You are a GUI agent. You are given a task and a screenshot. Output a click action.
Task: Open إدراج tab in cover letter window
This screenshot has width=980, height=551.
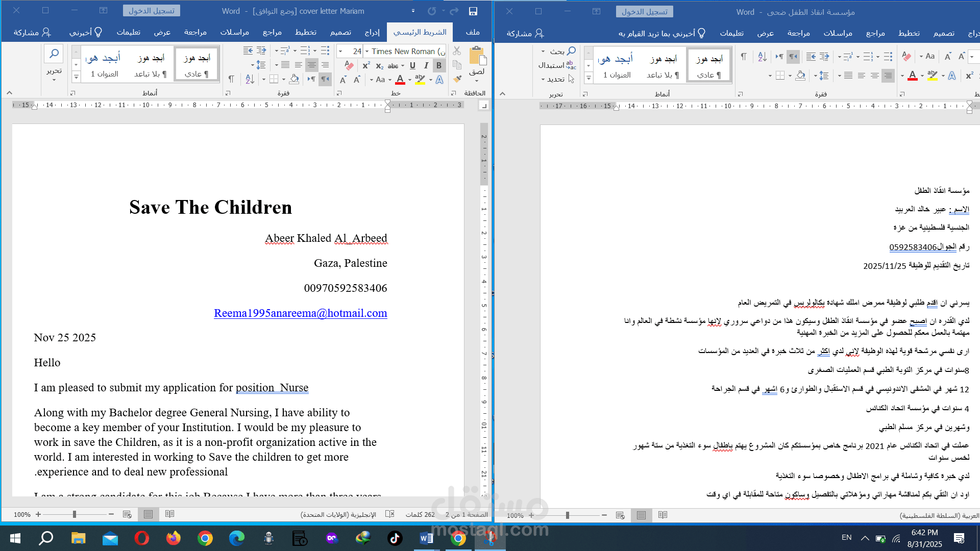pos(372,32)
